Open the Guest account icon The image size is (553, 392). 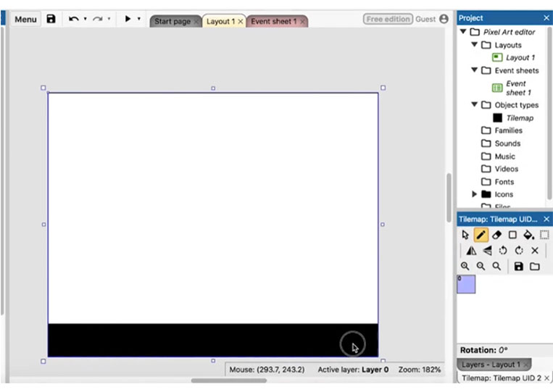444,19
